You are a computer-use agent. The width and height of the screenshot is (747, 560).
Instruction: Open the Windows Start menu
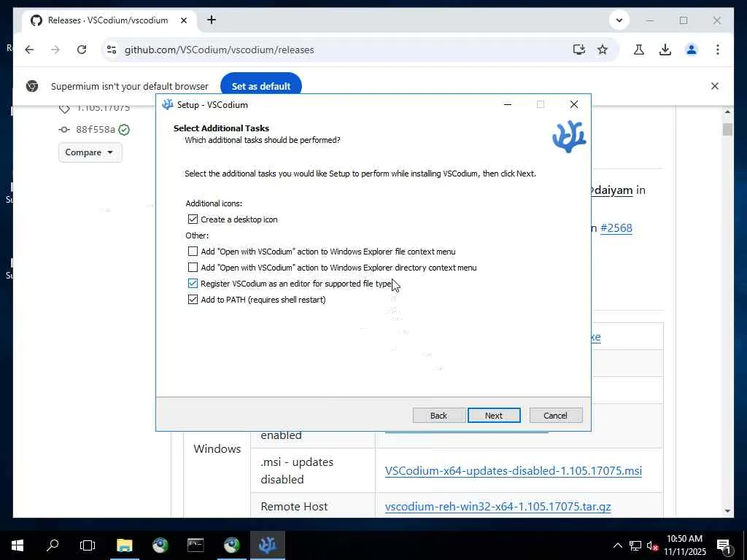click(x=18, y=545)
